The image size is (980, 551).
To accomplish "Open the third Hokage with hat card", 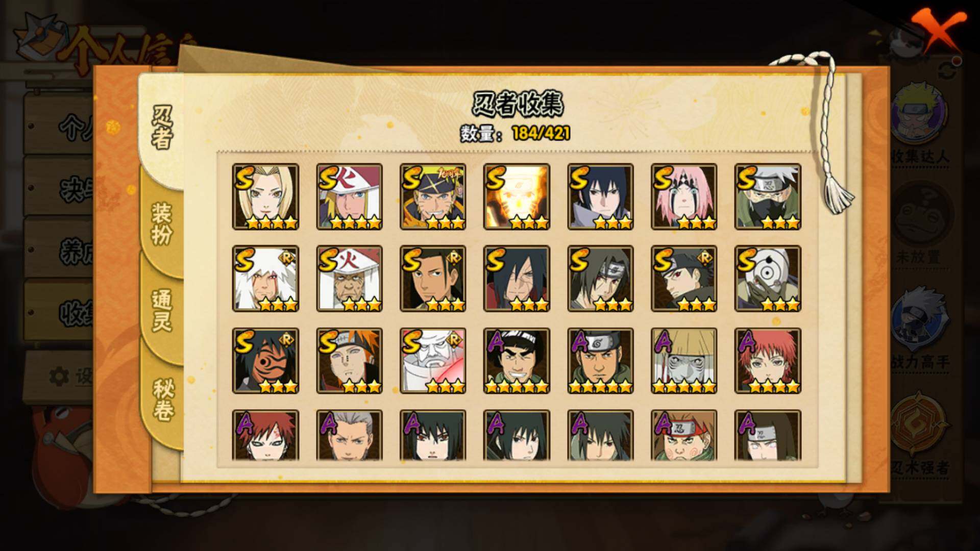I will pyautogui.click(x=349, y=279).
